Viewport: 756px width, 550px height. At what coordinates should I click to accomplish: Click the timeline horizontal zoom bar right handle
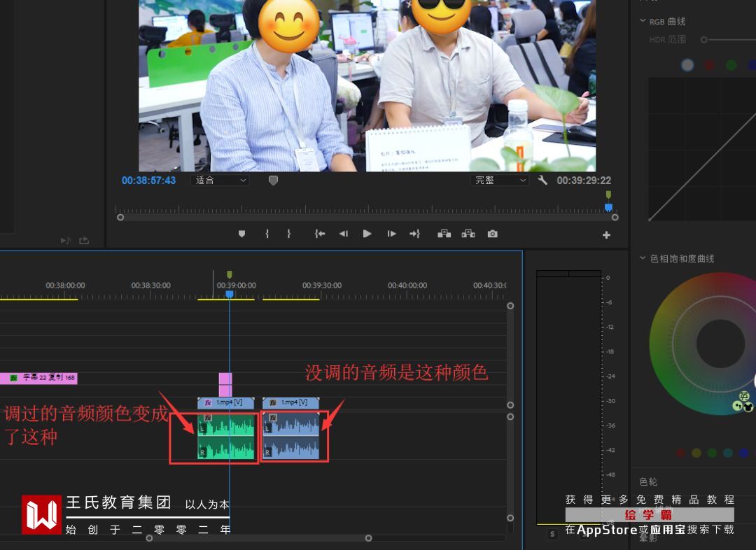tap(368, 538)
